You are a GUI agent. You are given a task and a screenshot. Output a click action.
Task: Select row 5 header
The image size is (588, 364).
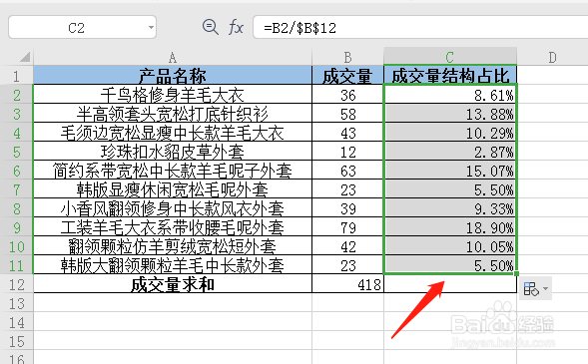point(17,152)
